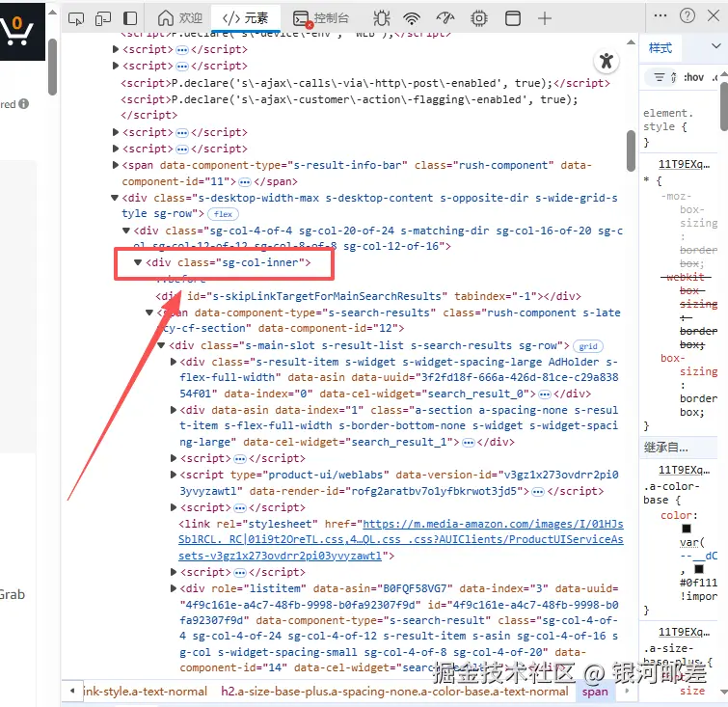Image resolution: width=728 pixels, height=707 pixels.
Task: Expand ellipsis of first collapsed script node
Action: (x=182, y=50)
